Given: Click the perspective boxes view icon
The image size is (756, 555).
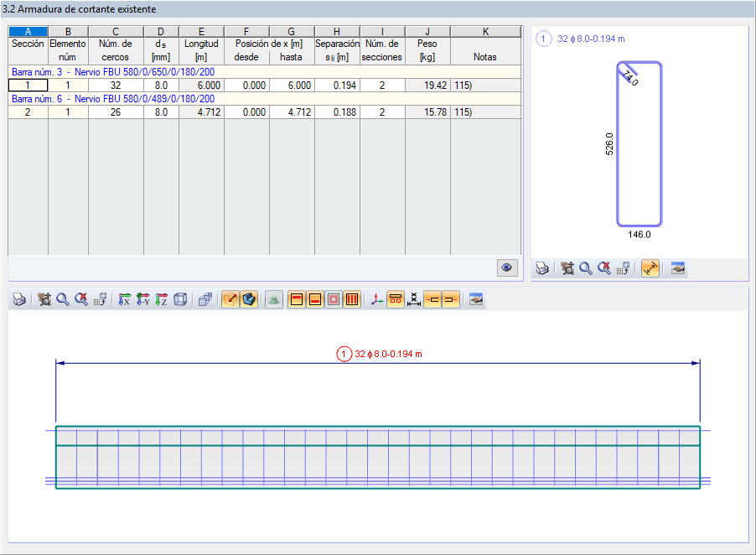Looking at the screenshot, I should (x=205, y=299).
